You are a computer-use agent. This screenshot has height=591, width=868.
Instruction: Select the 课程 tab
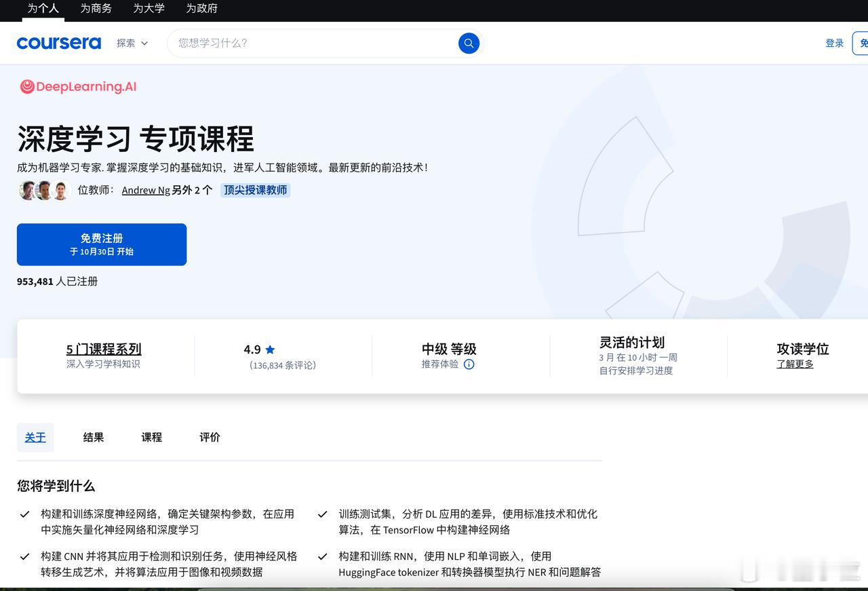click(x=152, y=438)
